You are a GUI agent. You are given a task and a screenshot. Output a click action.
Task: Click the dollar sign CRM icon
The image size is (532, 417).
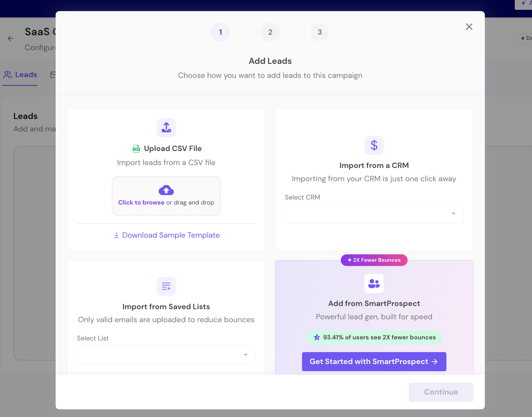pyautogui.click(x=374, y=145)
